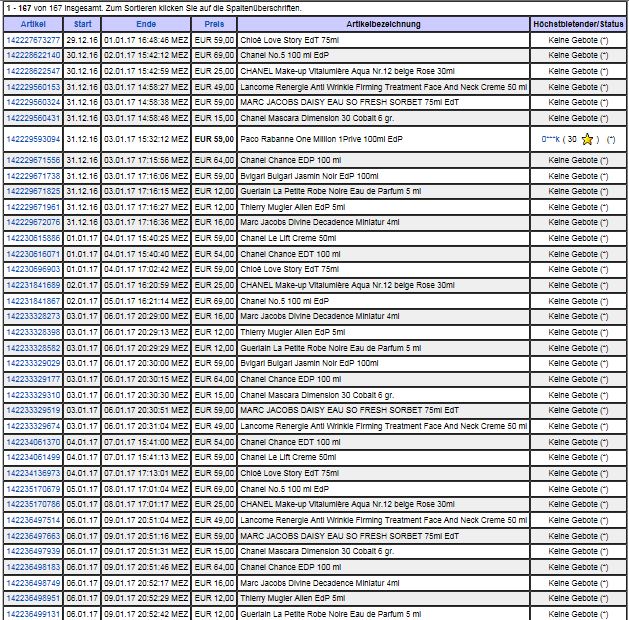The height and width of the screenshot is (620, 629).
Task: Open article number 142229593094
Action: point(33,139)
